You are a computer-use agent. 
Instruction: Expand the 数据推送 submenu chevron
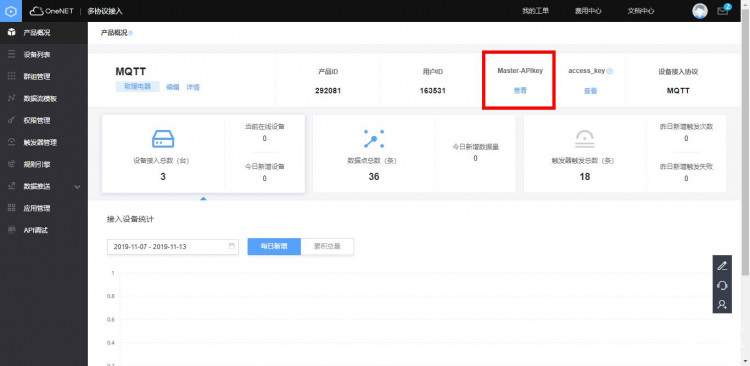tap(78, 187)
